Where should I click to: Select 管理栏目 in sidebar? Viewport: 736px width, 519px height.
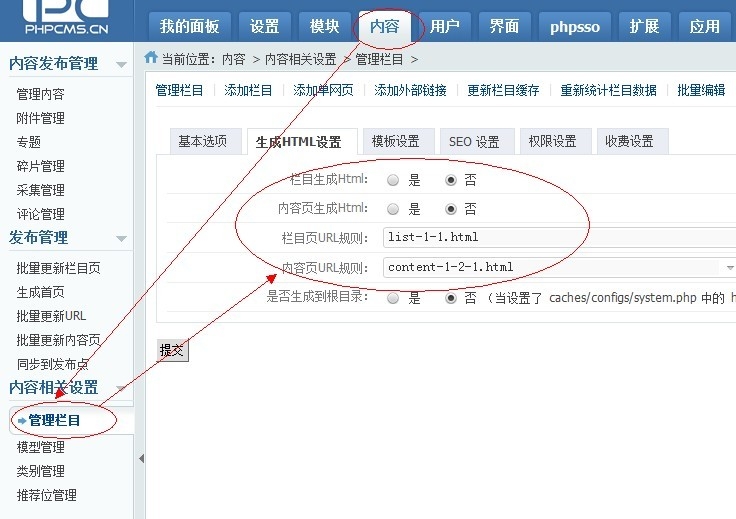(54, 420)
